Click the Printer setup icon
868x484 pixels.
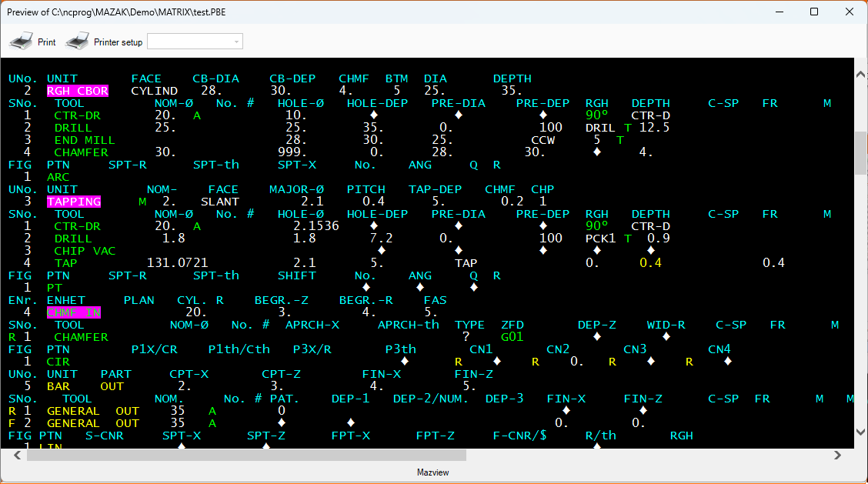click(x=77, y=42)
